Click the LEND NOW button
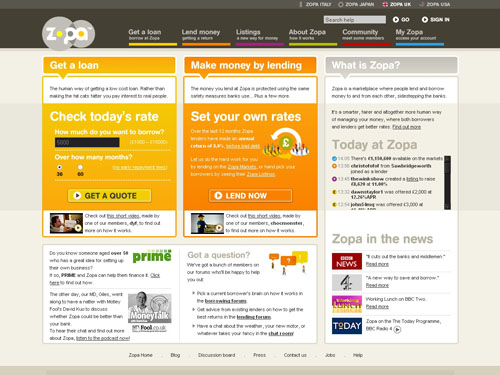 (x=251, y=196)
